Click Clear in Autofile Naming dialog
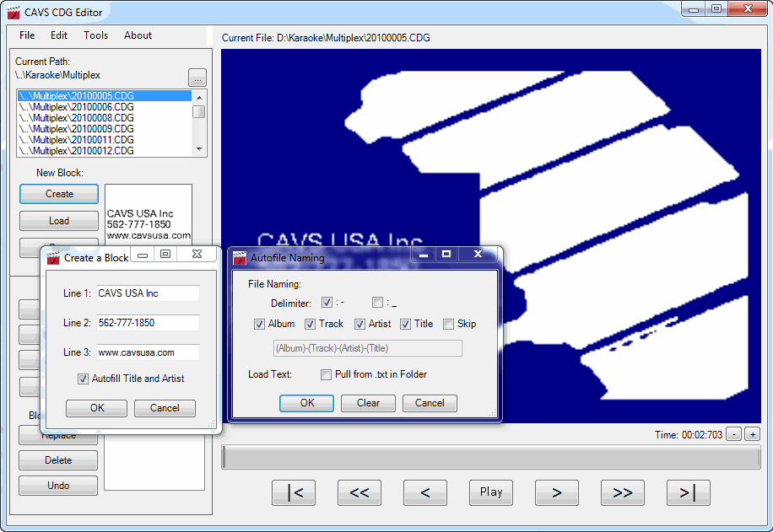Viewport: 773px width, 532px height. coord(368,403)
